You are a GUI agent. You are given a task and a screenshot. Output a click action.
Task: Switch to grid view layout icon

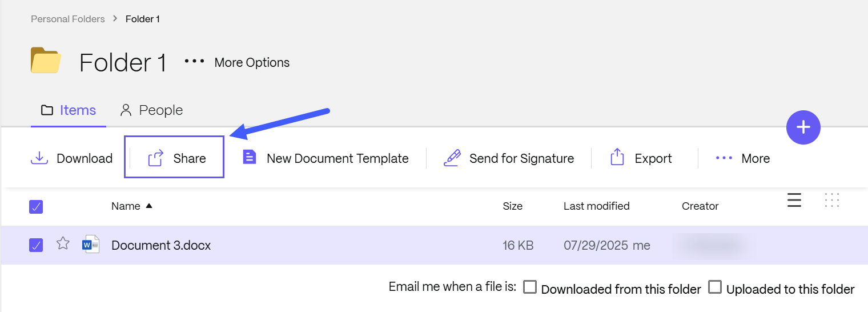832,200
